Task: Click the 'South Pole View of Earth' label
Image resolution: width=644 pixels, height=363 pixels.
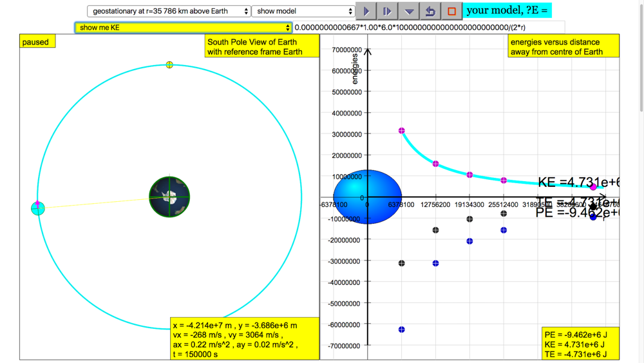Action: point(261,46)
